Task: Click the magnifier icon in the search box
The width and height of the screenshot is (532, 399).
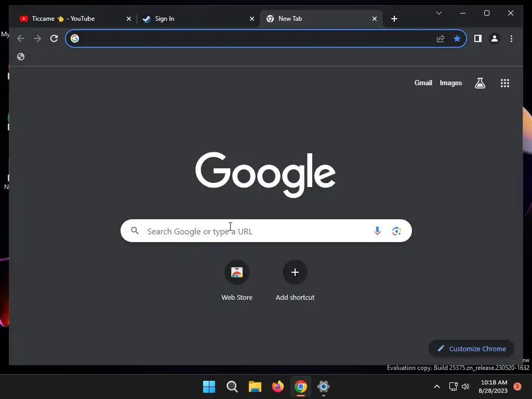Action: pyautogui.click(x=135, y=231)
